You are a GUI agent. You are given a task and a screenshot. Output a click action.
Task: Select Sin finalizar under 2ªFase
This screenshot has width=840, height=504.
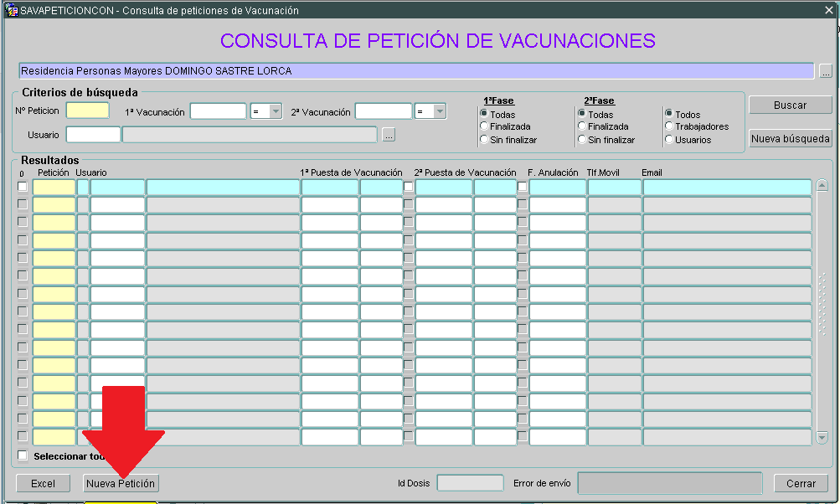[x=582, y=140]
